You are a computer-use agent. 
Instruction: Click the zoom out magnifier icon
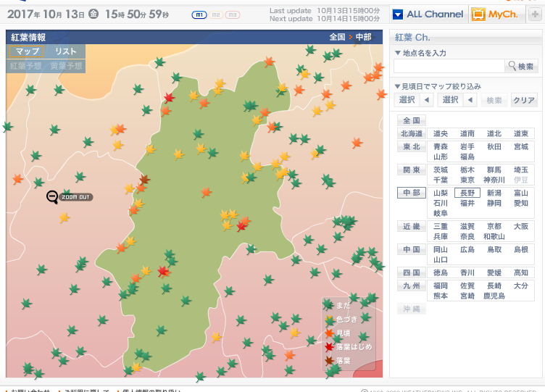[x=52, y=196]
